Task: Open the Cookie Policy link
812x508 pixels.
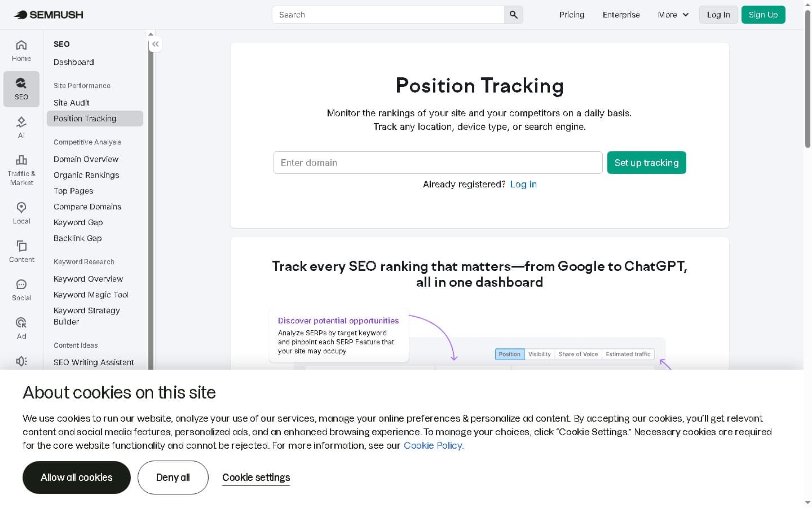Action: coord(433,445)
